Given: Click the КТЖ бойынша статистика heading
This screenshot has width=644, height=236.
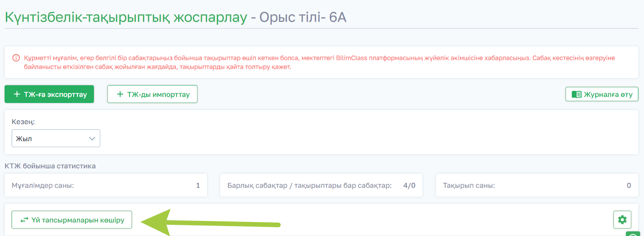Looking at the screenshot, I should [x=50, y=166].
